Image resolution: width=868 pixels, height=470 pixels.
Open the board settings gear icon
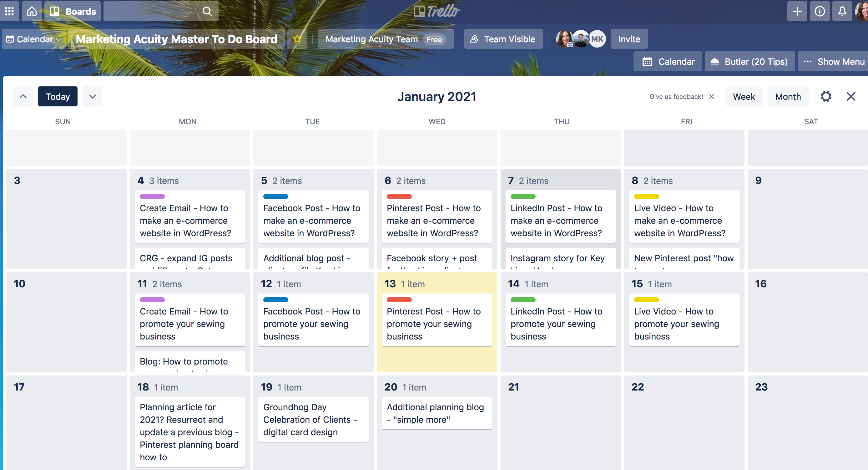pos(826,96)
